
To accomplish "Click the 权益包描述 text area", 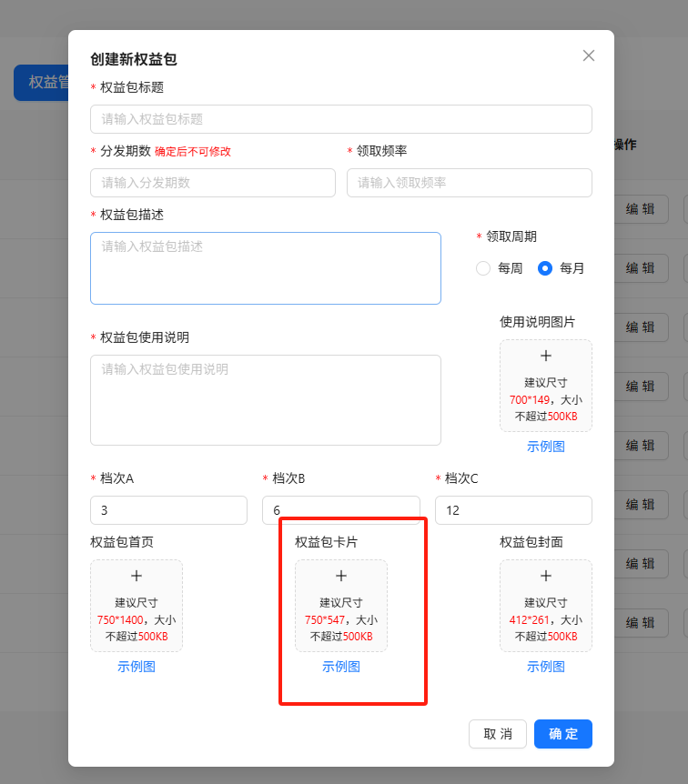I will 266,268.
